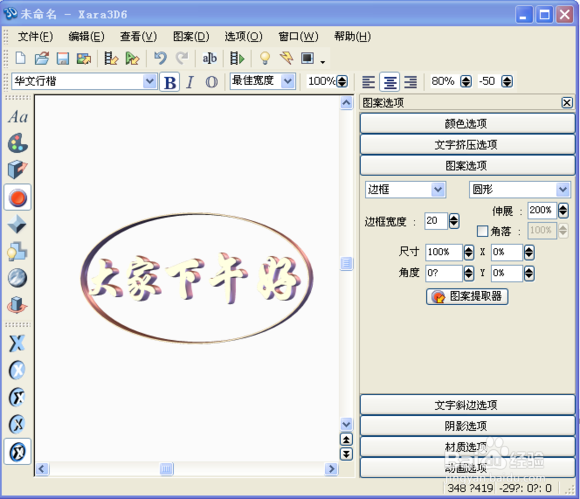Open the color palette tool
This screenshot has width=580, height=499.
pos(17,143)
